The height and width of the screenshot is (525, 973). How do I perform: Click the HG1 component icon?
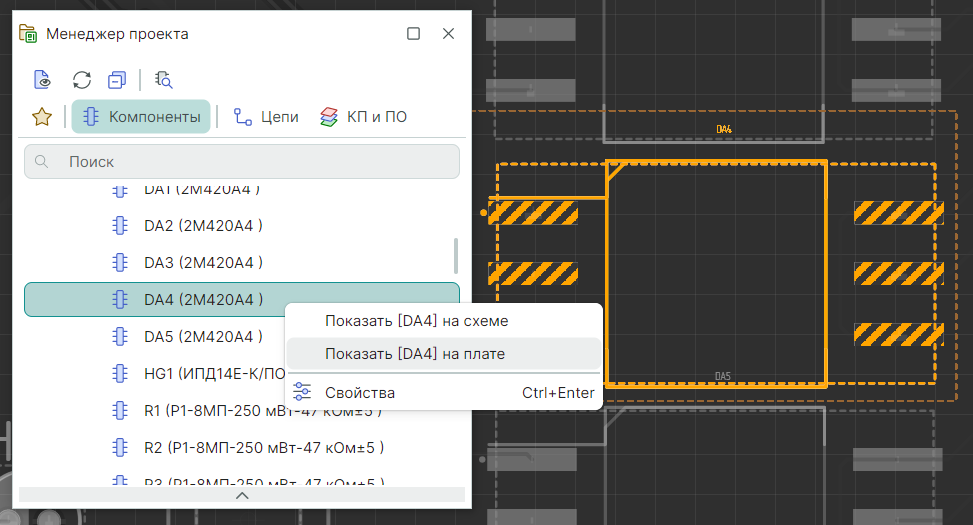tap(120, 373)
